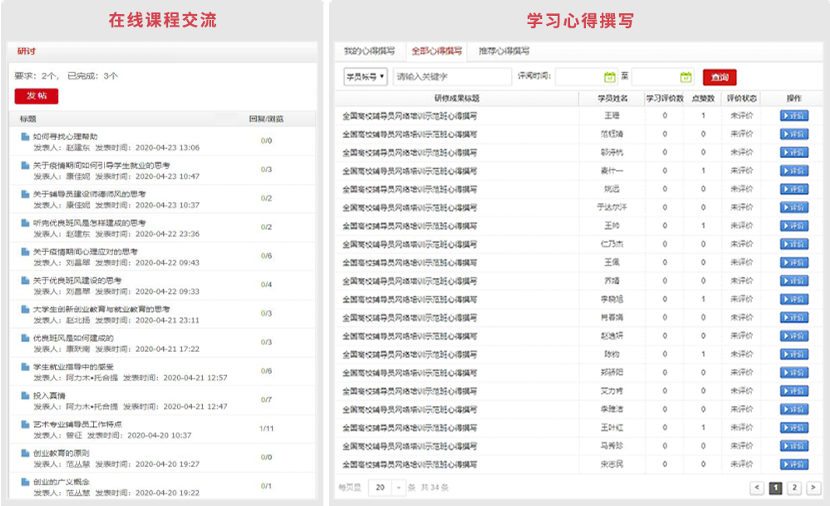Click the folder icon next to 创业教育的原则
The height and width of the screenshot is (506, 830).
tap(24, 454)
